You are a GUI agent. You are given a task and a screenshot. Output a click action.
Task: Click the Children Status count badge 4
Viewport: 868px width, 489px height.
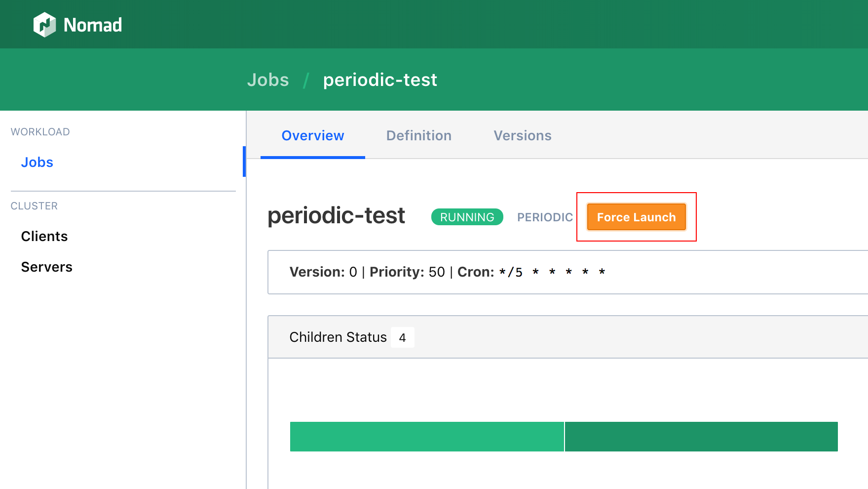point(403,337)
